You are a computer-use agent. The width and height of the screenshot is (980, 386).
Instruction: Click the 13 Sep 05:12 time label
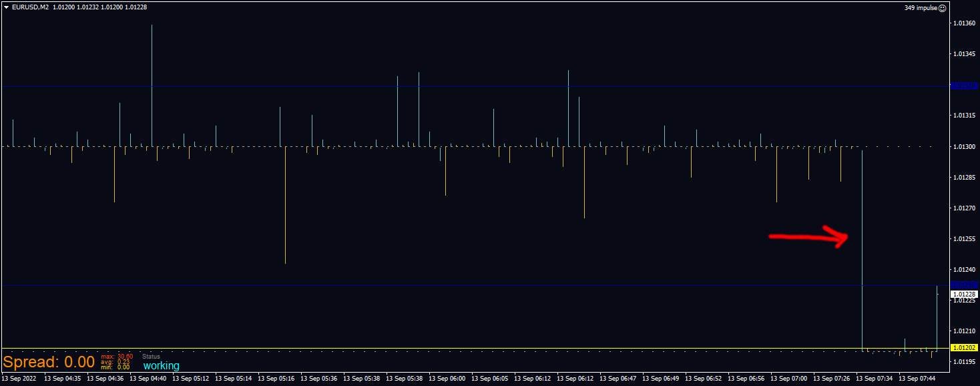[191, 379]
